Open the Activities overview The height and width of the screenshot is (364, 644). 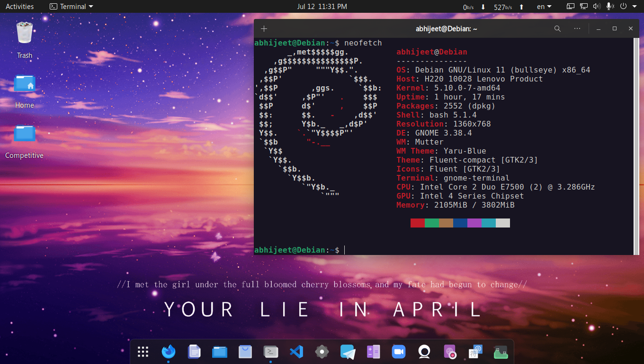point(19,7)
